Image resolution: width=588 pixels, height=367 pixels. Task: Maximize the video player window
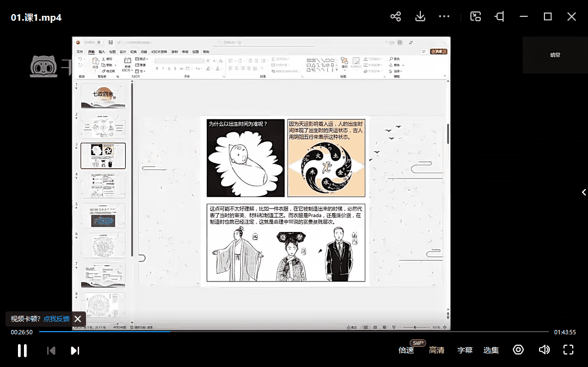point(548,17)
